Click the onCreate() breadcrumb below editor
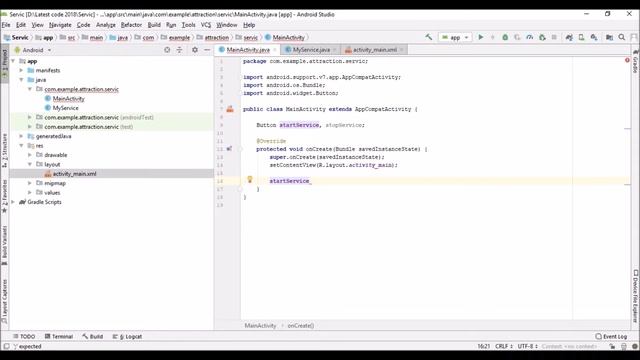 300,326
